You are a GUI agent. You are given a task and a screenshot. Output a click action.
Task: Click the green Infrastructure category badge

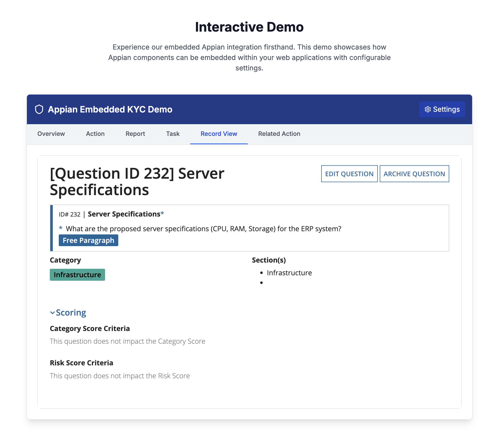tap(77, 275)
